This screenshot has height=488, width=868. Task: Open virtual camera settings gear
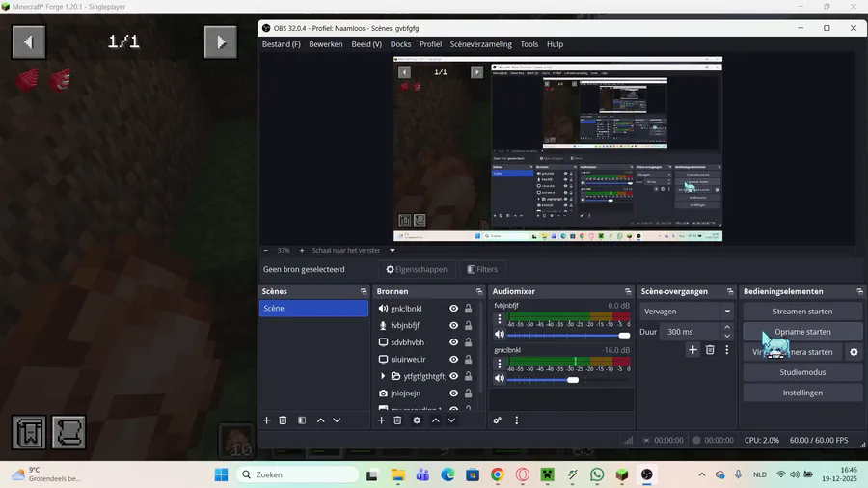click(x=854, y=352)
